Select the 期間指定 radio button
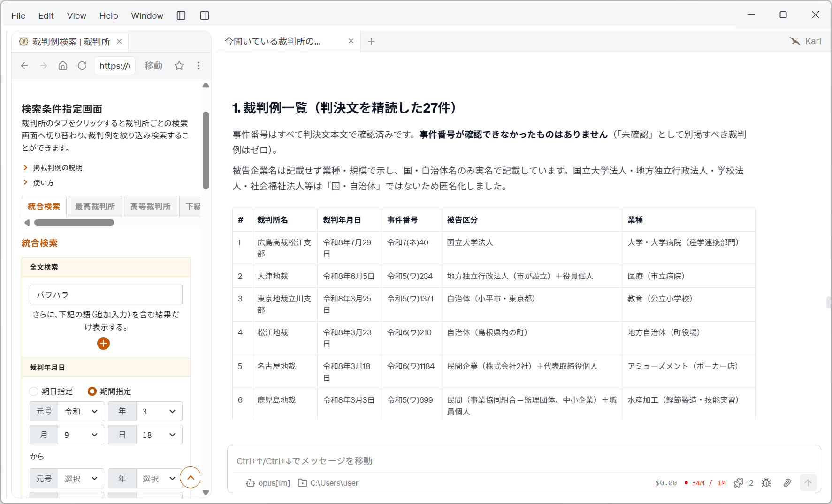Screen dimensions: 832x504 coord(92,391)
